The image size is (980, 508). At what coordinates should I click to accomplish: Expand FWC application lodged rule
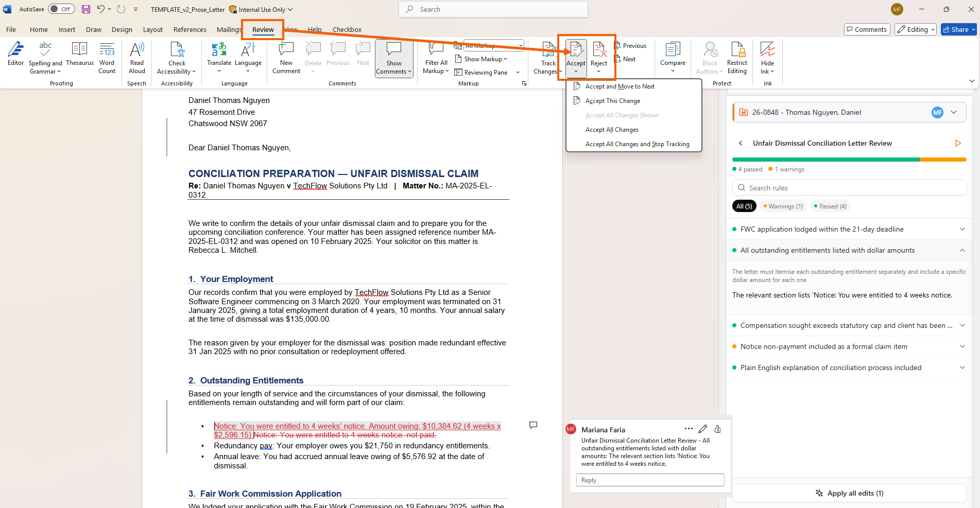(x=962, y=230)
